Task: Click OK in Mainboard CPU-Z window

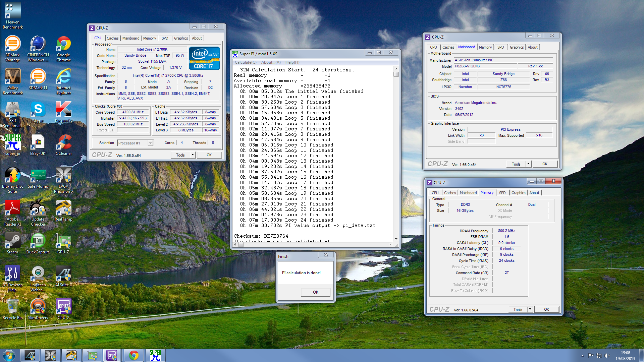Action: (545, 164)
